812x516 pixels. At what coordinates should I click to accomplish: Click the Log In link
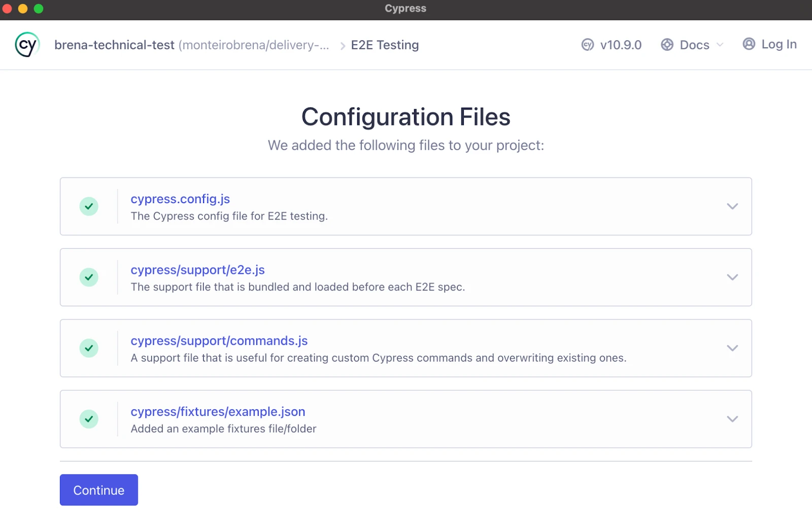[777, 44]
